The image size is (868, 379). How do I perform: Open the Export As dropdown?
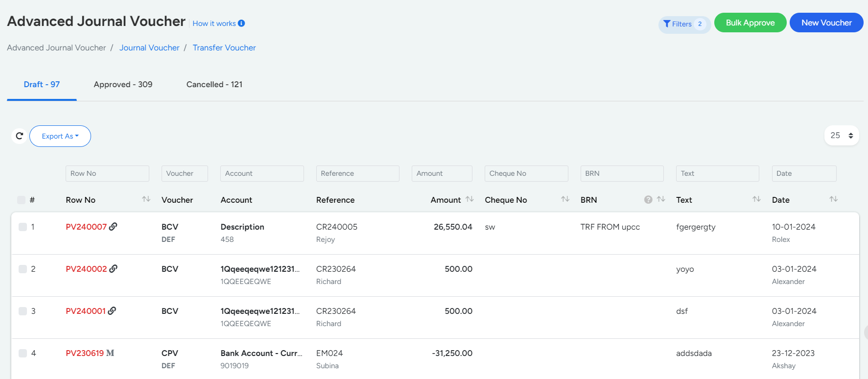tap(60, 136)
